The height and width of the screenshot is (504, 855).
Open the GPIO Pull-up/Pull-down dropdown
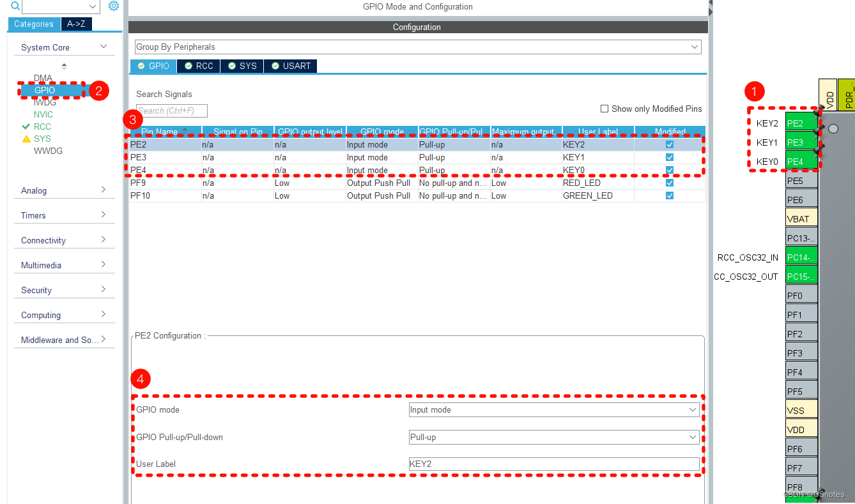(554, 438)
